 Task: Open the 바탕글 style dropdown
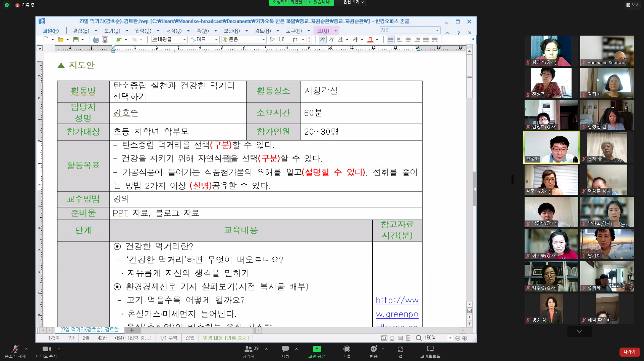(x=184, y=39)
